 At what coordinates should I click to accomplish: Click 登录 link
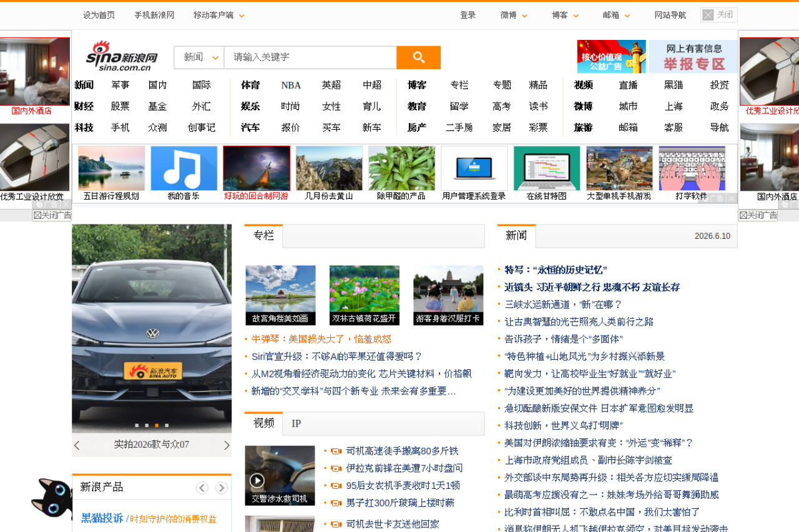[x=468, y=15]
